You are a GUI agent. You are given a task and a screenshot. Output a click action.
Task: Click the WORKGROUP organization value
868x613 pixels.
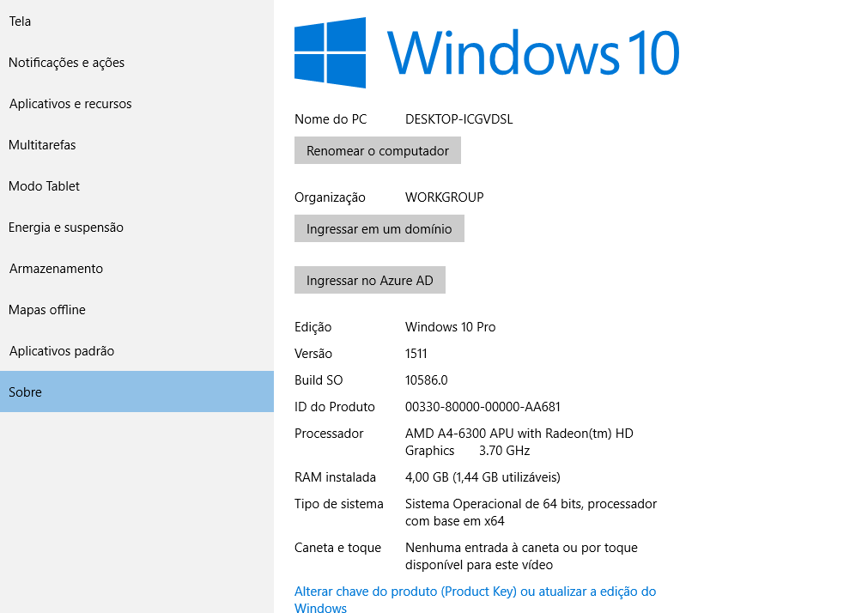pos(445,197)
